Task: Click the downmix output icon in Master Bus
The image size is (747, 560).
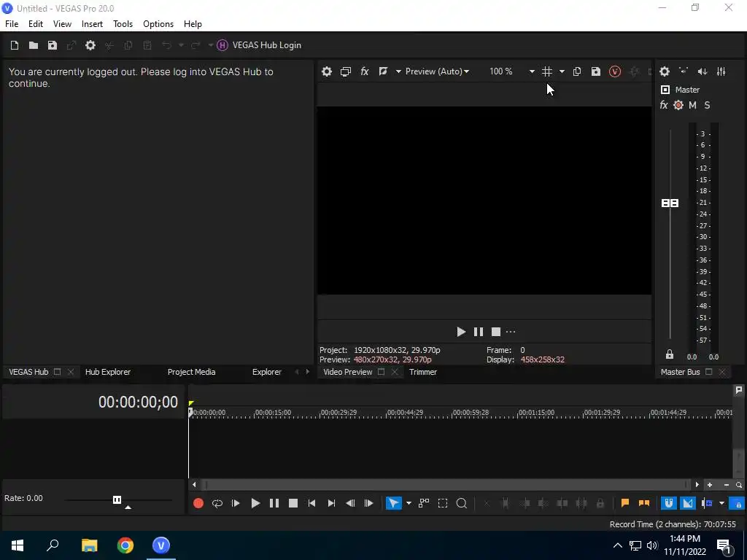Action: pyautogui.click(x=684, y=71)
